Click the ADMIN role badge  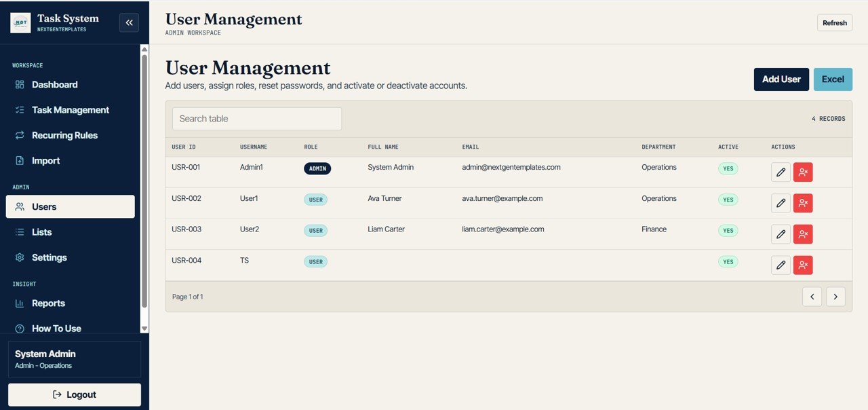coord(317,168)
